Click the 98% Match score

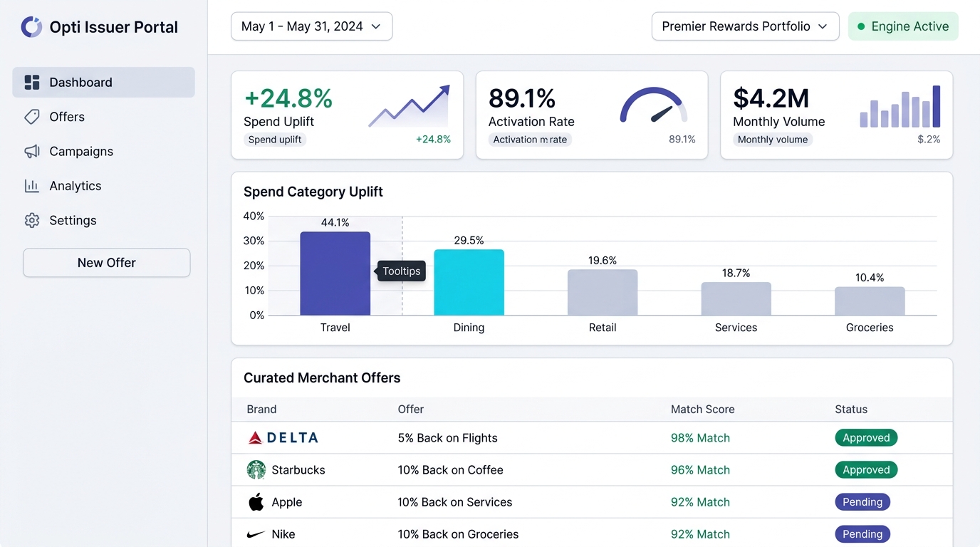(x=700, y=438)
